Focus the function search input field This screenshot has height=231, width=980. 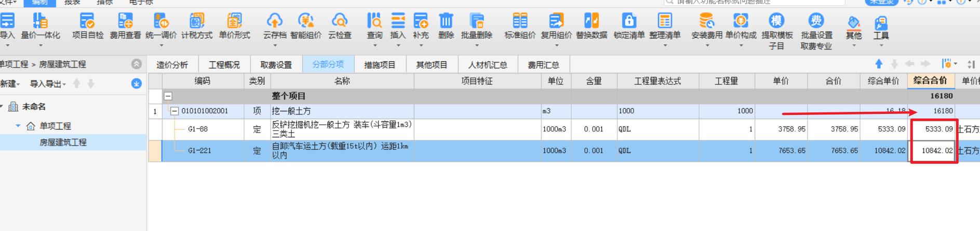coord(754,2)
